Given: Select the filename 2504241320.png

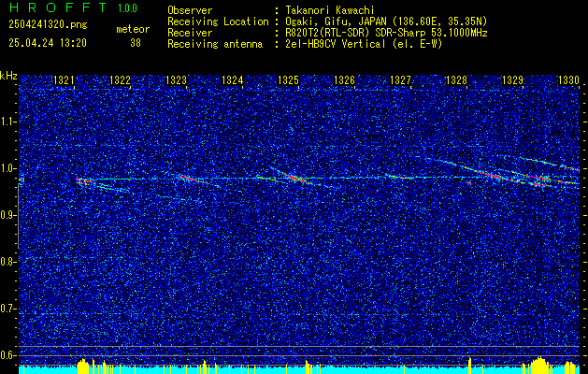Looking at the screenshot, I should point(48,25).
